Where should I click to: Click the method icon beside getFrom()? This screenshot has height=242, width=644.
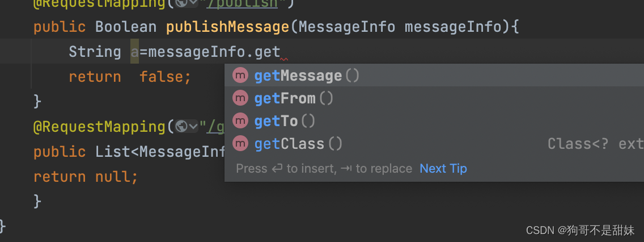click(x=240, y=98)
